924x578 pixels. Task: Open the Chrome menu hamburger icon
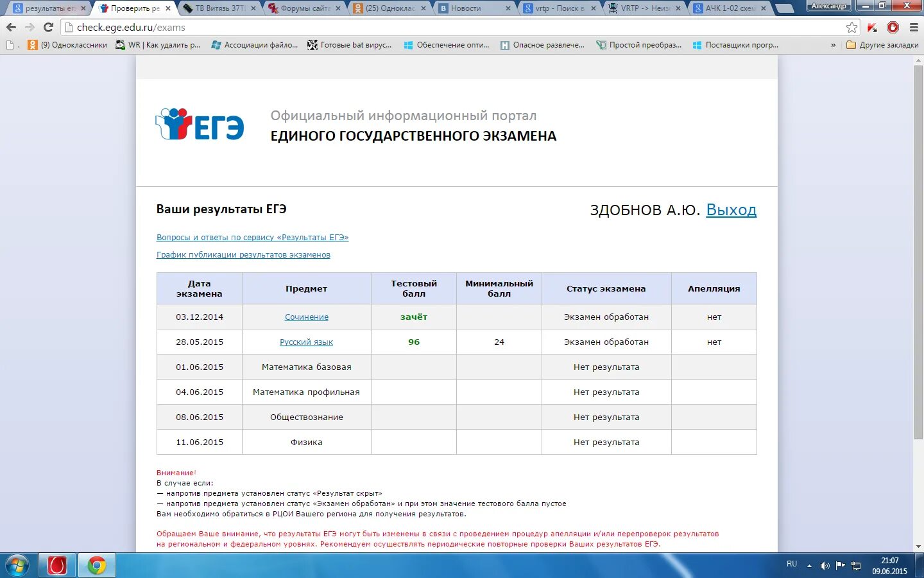tap(914, 27)
